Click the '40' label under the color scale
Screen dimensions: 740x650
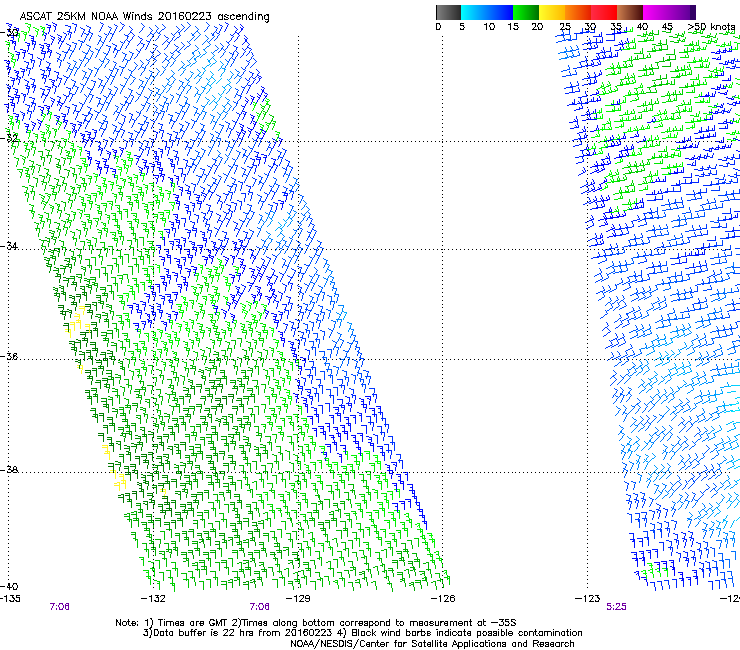pyautogui.click(x=642, y=27)
